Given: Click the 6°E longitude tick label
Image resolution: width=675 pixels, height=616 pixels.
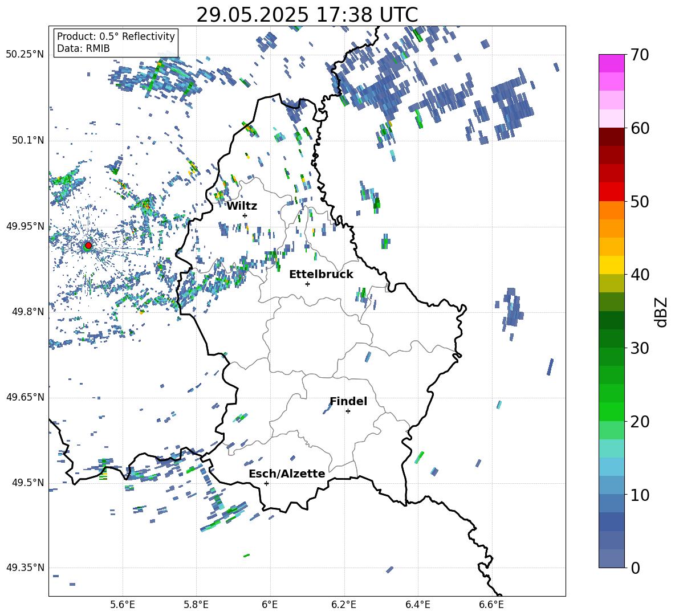Looking at the screenshot, I should 270,605.
